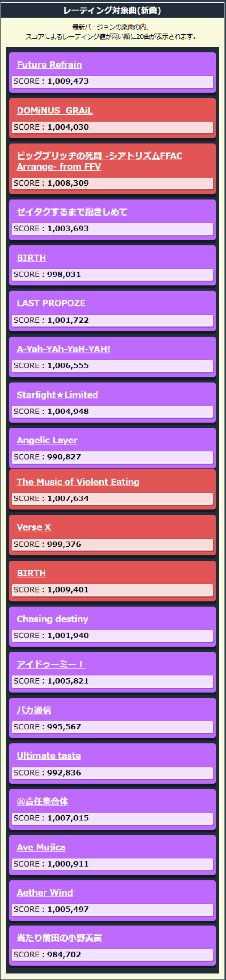Open the Ave Mujica song link
Screen dimensions: 226x980
(x=41, y=847)
